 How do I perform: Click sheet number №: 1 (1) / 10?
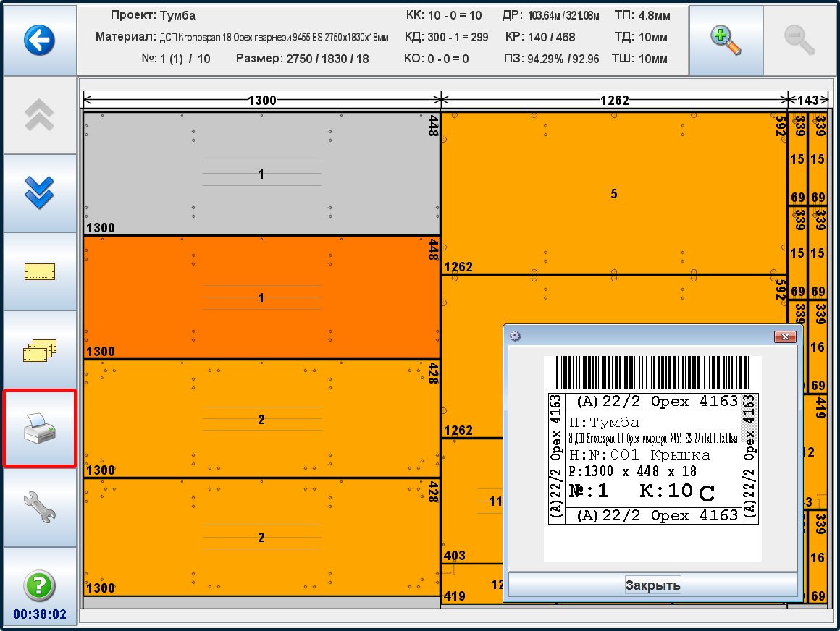tap(176, 59)
